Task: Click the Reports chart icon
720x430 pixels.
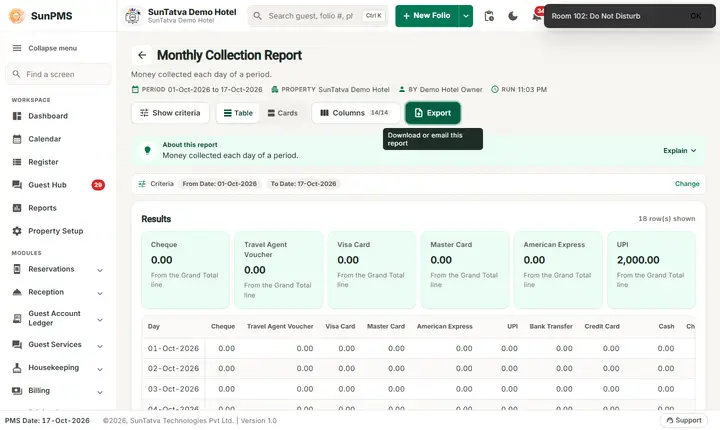Action: (17, 208)
